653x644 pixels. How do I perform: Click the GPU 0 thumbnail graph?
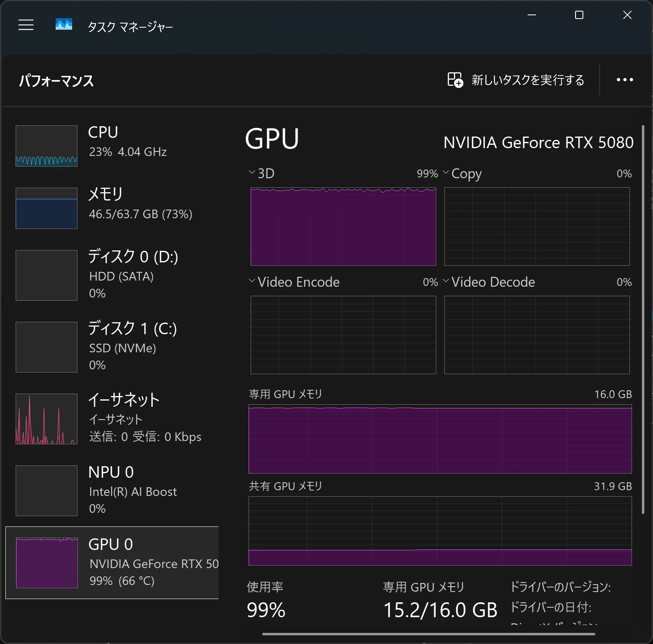pyautogui.click(x=47, y=563)
